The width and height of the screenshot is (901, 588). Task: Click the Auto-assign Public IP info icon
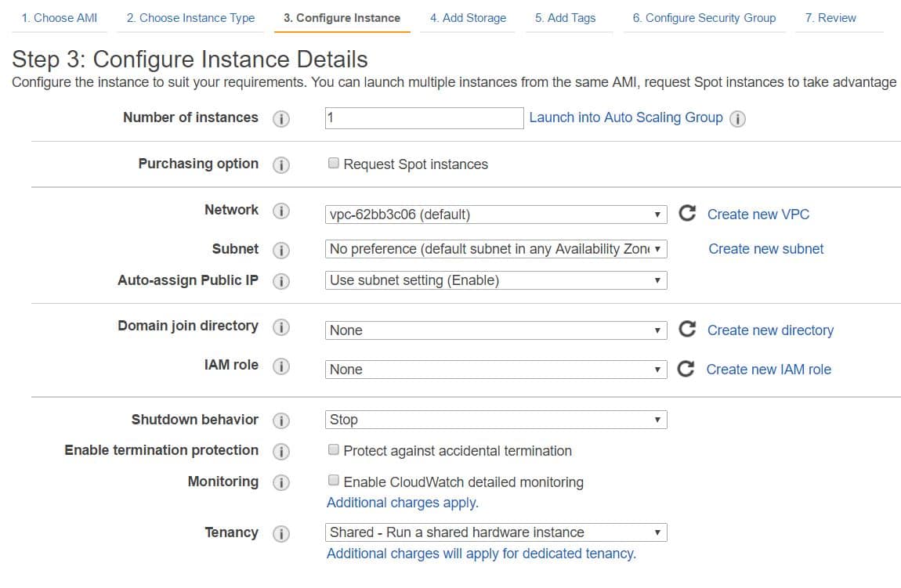281,280
